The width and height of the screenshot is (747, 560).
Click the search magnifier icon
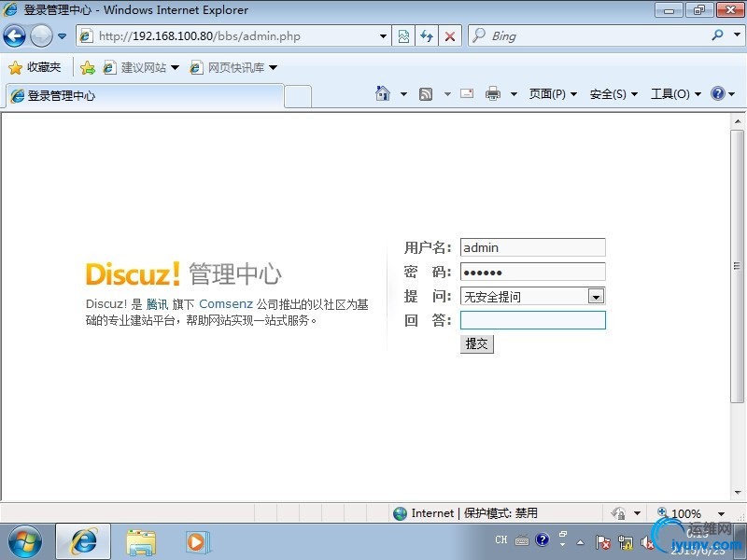[x=717, y=35]
